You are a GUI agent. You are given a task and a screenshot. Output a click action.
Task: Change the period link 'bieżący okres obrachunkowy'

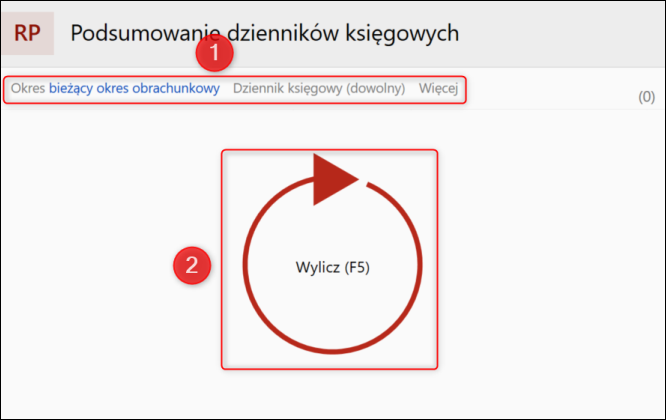click(134, 88)
